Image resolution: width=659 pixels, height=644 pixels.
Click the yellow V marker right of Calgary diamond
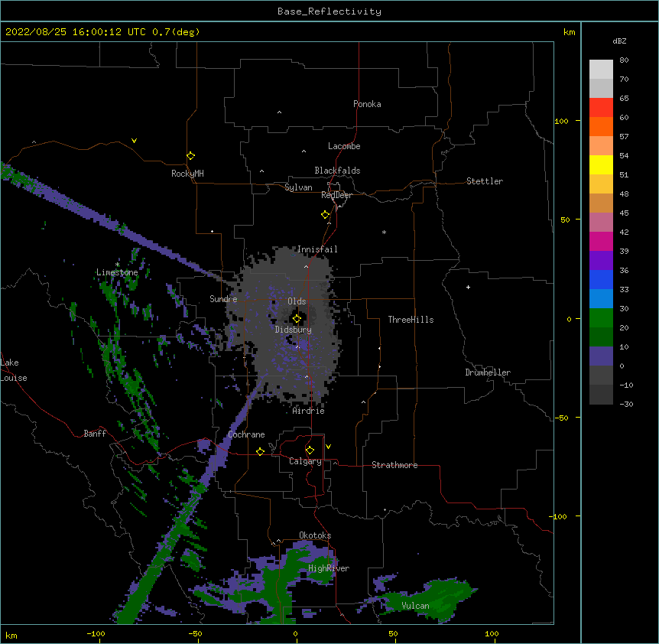tap(328, 447)
